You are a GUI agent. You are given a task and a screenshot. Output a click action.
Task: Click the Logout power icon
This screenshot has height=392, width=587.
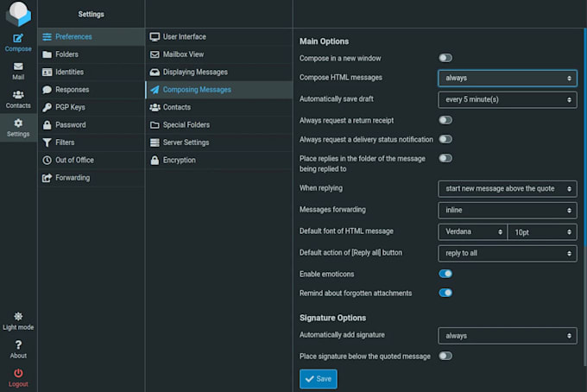point(18,373)
